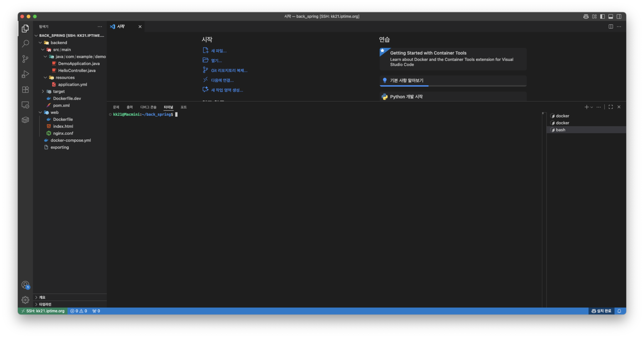Click SSH: kk21.iptime.org remote indicator
The image size is (644, 338).
pyautogui.click(x=43, y=311)
